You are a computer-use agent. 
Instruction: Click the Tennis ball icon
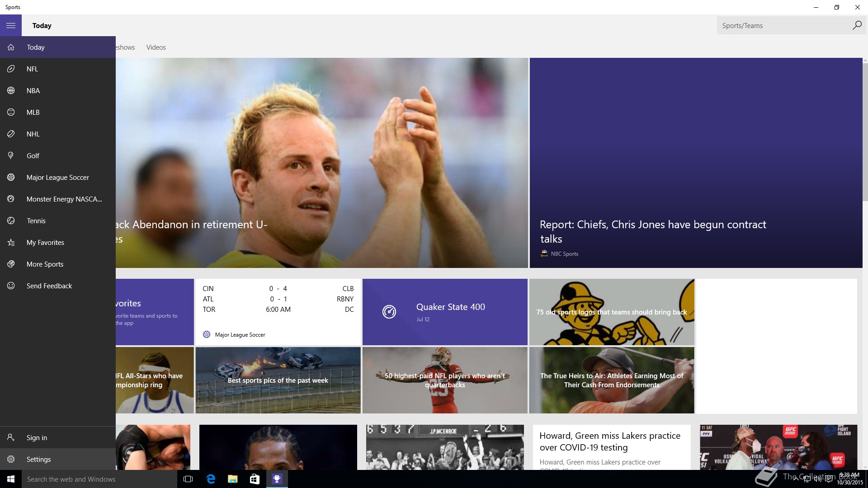11,221
